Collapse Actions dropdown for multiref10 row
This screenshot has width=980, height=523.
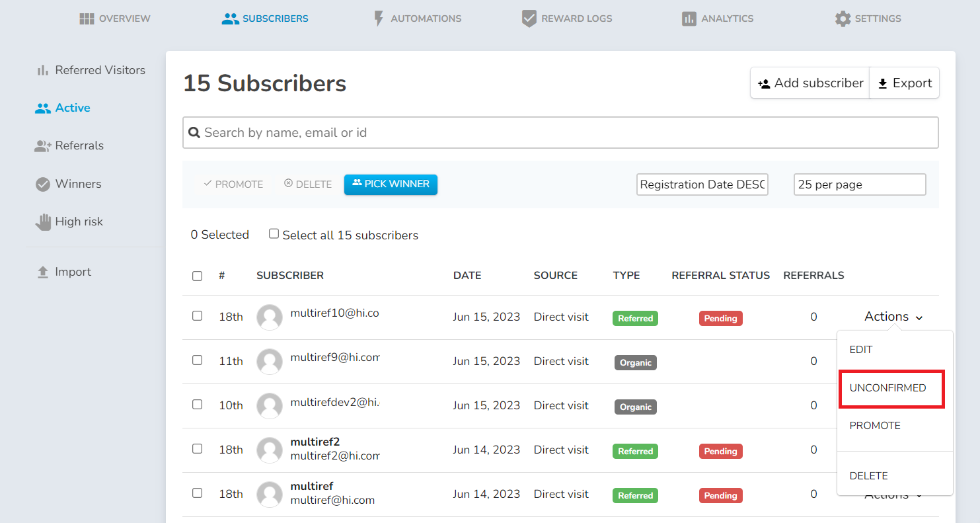pyautogui.click(x=893, y=317)
